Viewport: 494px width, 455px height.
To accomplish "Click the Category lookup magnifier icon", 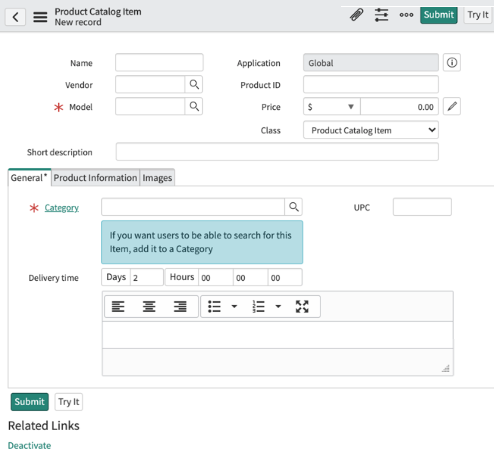I will point(294,207).
